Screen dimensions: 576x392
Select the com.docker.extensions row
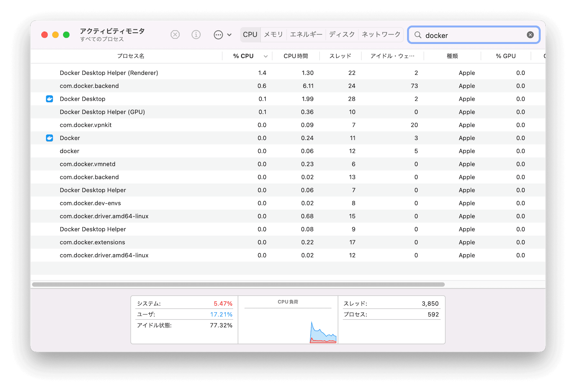288,242
